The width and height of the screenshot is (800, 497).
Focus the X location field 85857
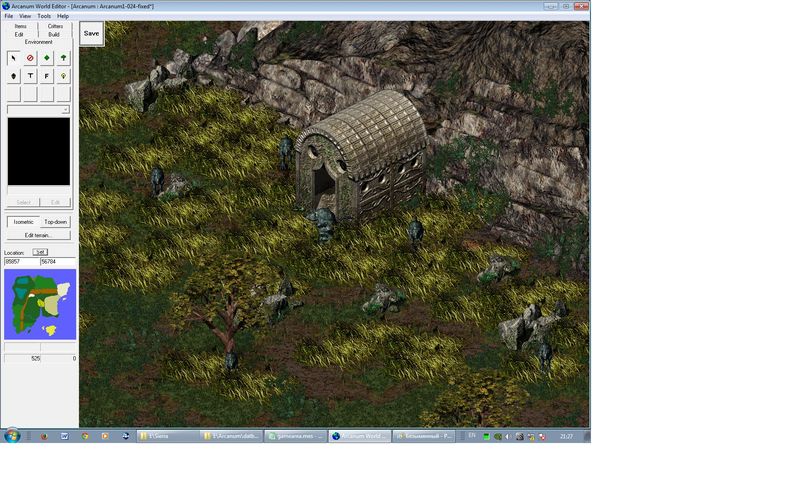[x=21, y=262]
